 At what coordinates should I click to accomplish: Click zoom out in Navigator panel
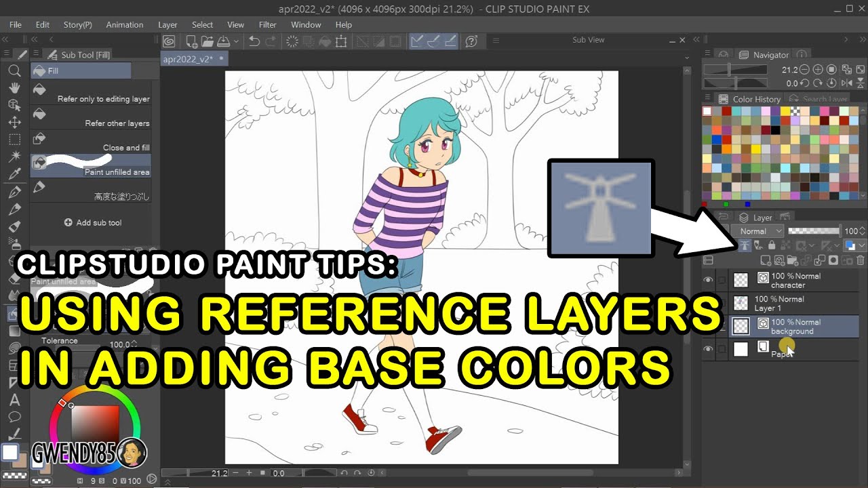(x=805, y=70)
